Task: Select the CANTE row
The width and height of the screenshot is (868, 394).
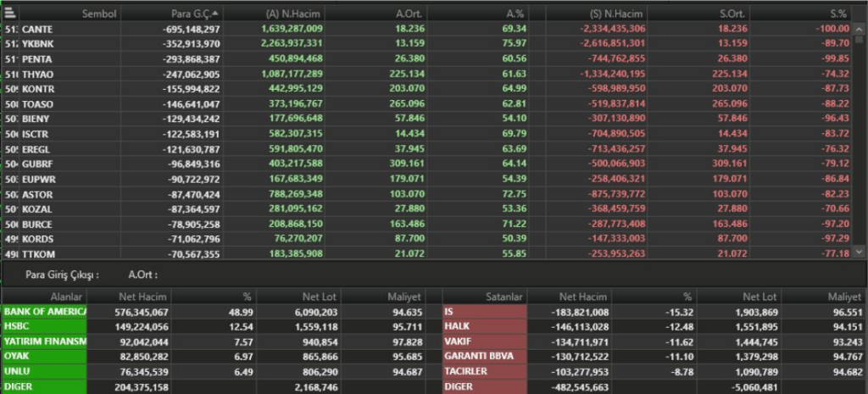Action: coord(427,29)
